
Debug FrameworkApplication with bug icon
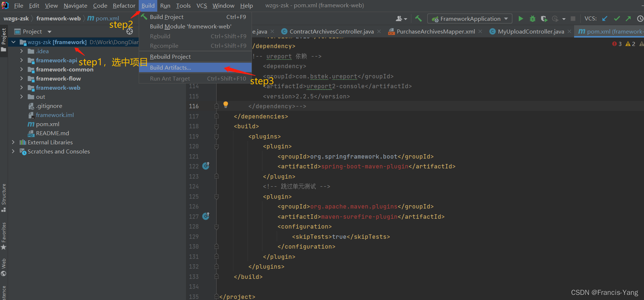[533, 19]
